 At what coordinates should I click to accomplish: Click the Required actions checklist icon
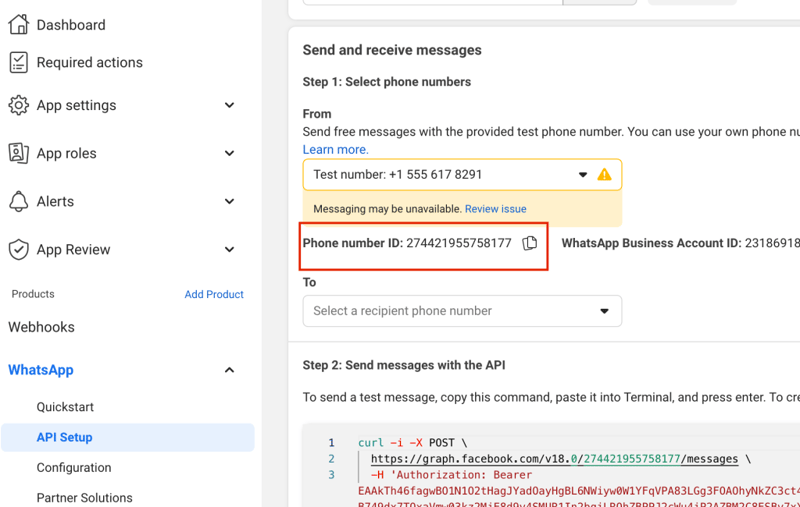coord(18,62)
